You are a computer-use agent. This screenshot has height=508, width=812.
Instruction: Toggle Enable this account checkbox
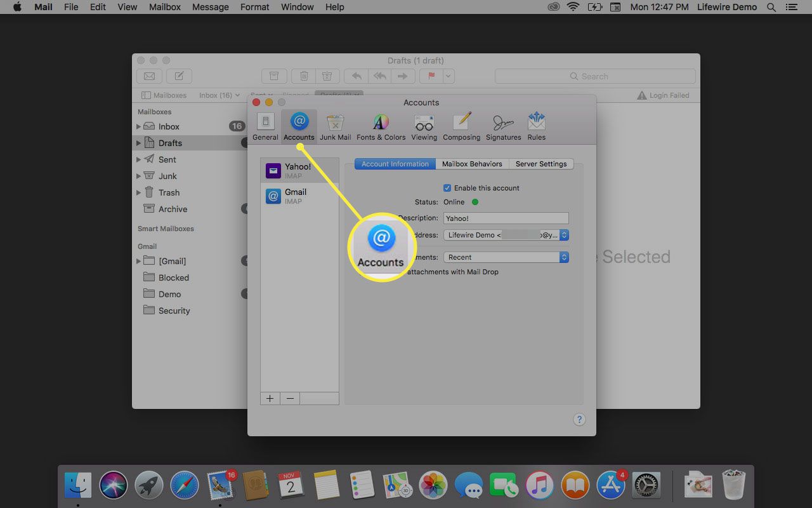[x=447, y=188]
